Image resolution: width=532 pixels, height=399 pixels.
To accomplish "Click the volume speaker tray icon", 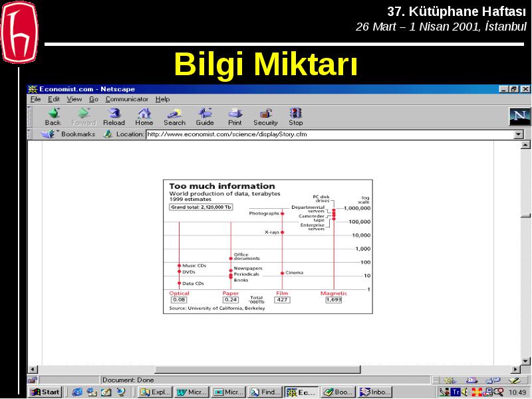I will pos(465,392).
